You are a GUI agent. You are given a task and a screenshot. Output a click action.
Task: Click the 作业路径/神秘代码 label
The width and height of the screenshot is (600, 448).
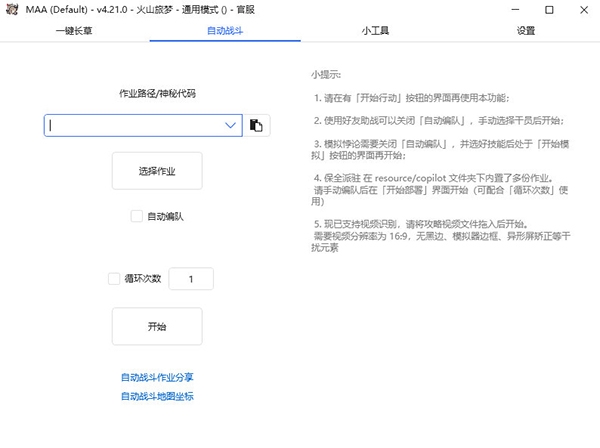point(157,93)
